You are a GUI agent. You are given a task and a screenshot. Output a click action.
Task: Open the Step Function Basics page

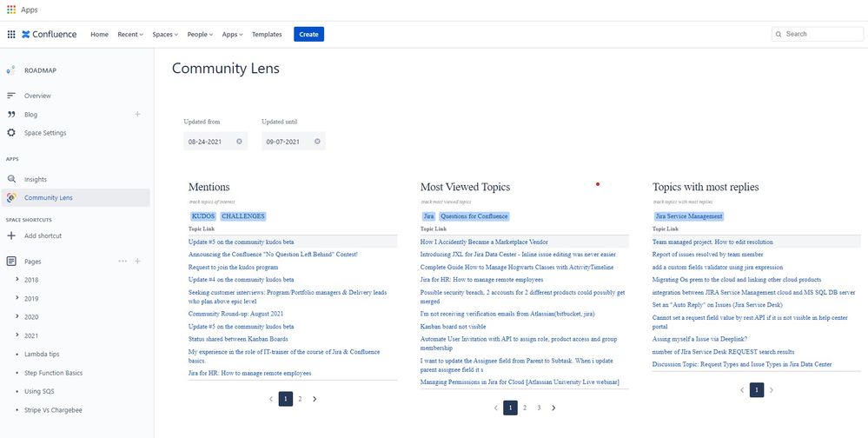pyautogui.click(x=53, y=373)
